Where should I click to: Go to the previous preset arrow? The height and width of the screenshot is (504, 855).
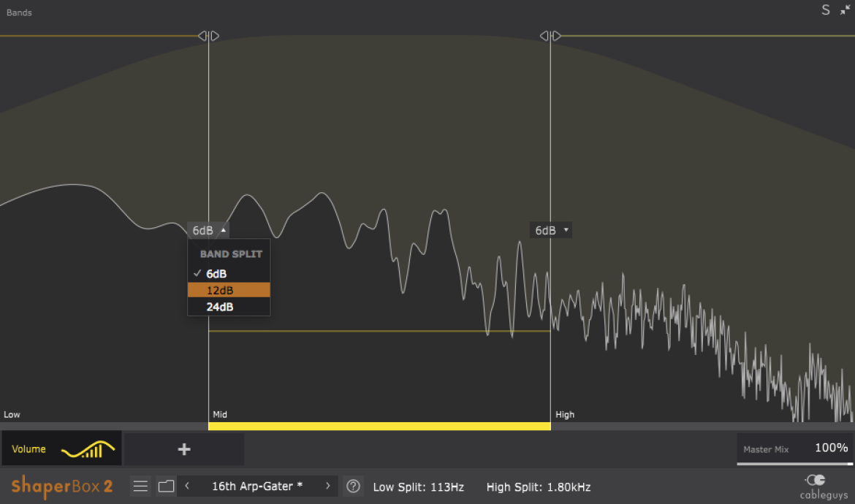point(187,486)
